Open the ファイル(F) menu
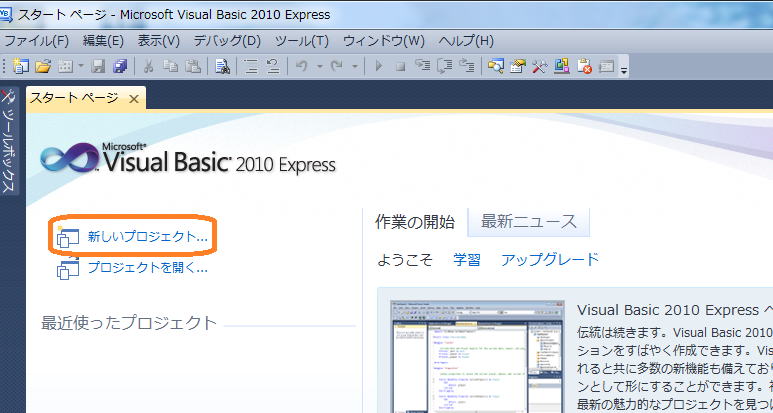This screenshot has height=413, width=773. pos(36,41)
